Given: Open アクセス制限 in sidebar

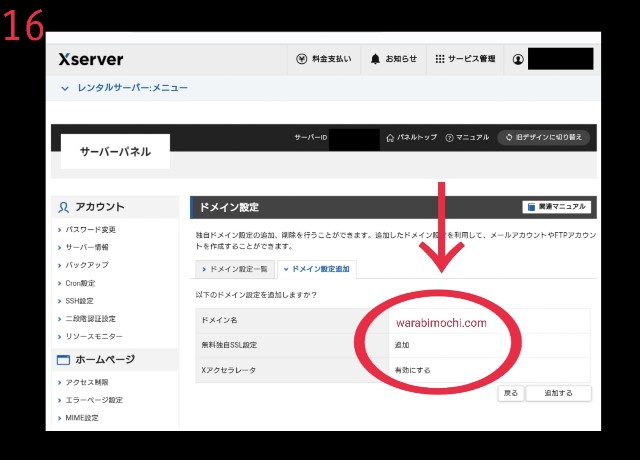Looking at the screenshot, I should pos(87,382).
